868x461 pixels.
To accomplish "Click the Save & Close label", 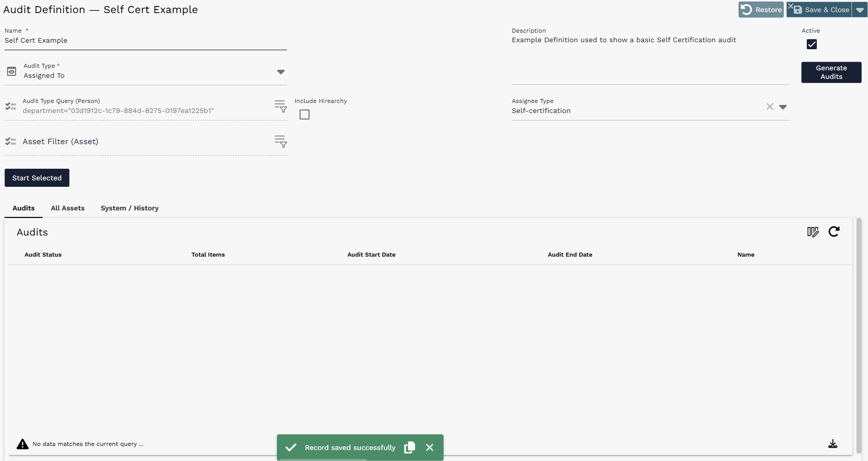I will coord(827,10).
